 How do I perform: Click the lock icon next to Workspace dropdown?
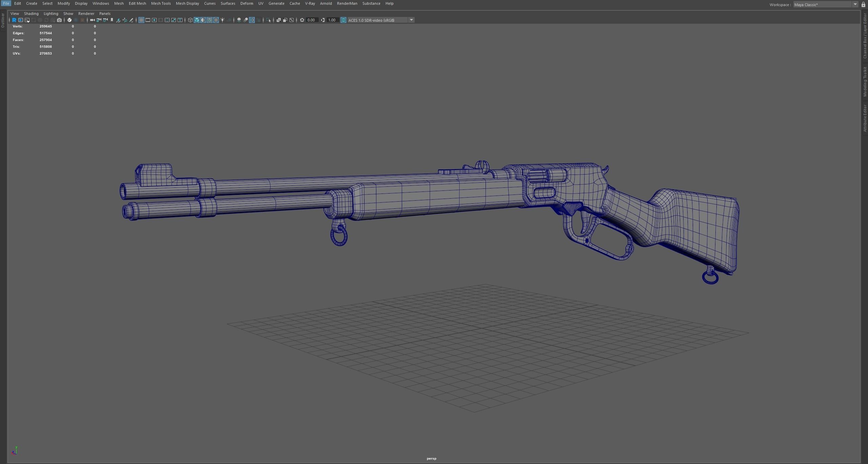coord(863,4)
